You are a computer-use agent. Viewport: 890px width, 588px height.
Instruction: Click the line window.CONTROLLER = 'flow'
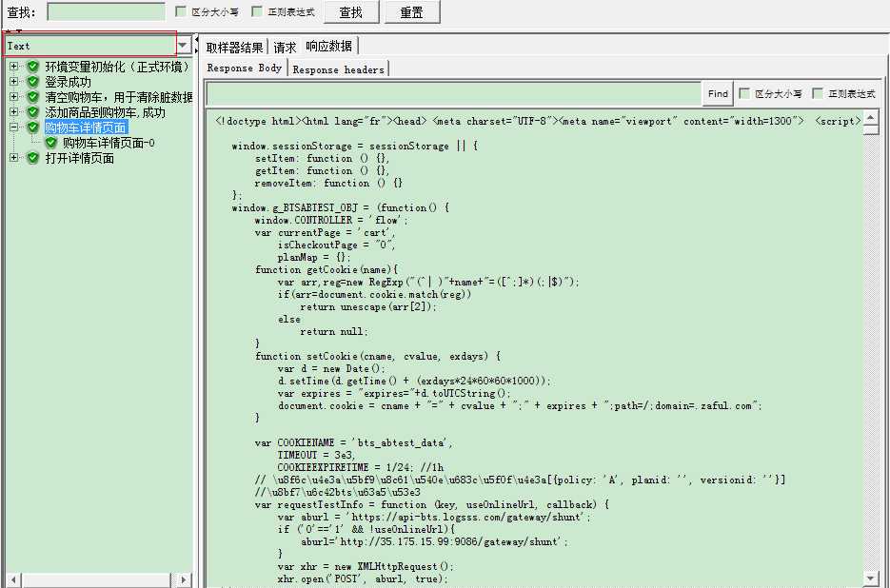[x=331, y=220]
